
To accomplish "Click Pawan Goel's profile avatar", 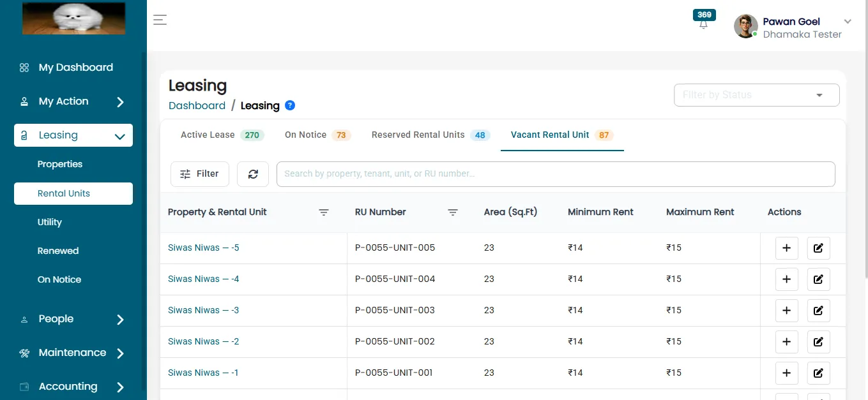I will 745,27.
